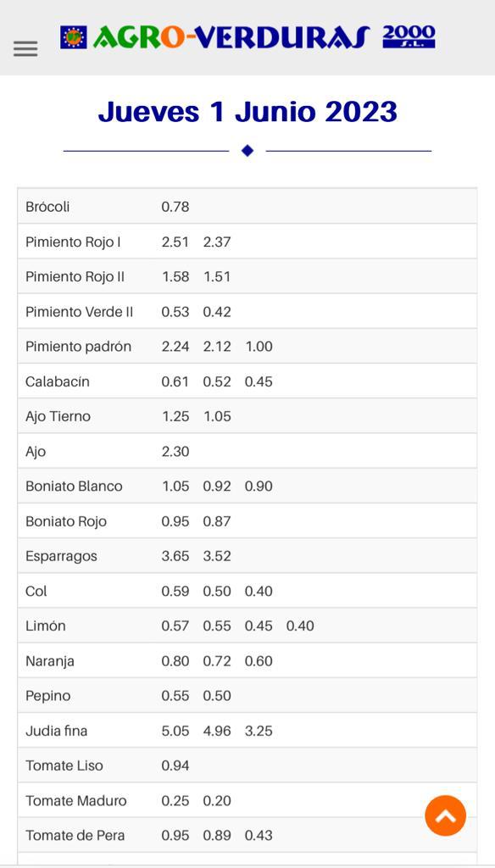Click the Boniato Blanco product name
495x868 pixels.
click(74, 486)
